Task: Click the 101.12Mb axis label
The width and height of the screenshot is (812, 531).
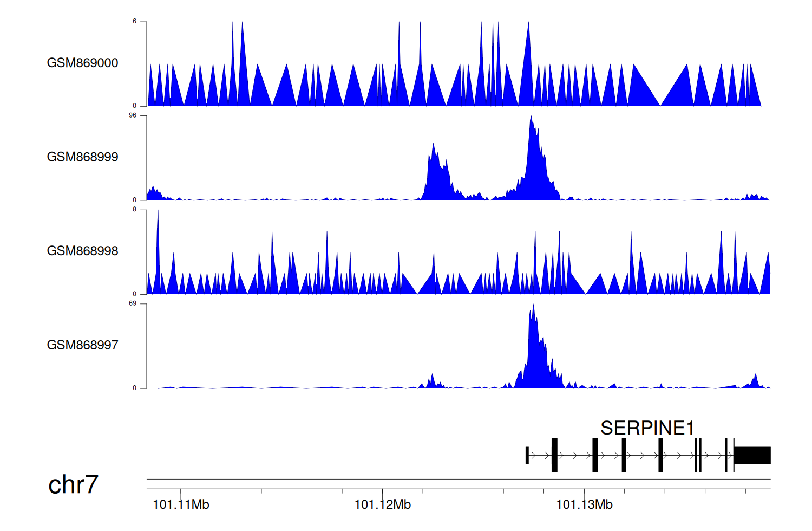Action: click(x=382, y=505)
